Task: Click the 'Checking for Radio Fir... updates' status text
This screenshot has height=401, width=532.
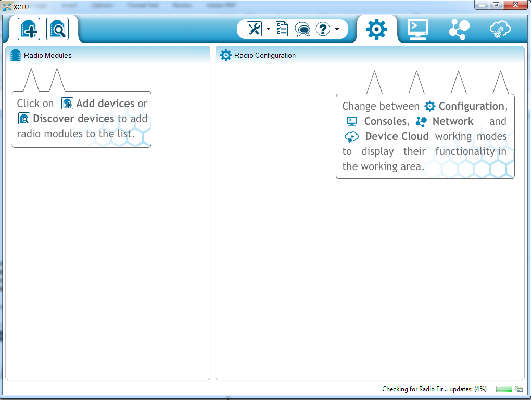Action: point(434,389)
